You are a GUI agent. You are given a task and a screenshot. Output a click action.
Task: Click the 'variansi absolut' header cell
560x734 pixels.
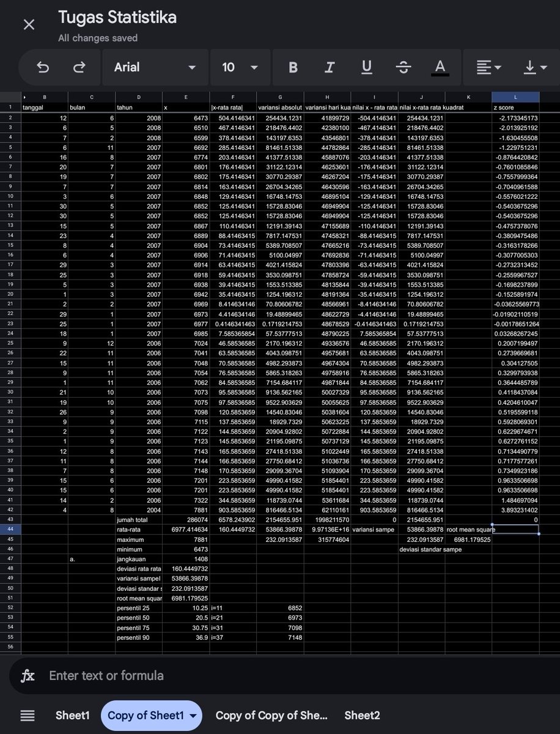(280, 108)
